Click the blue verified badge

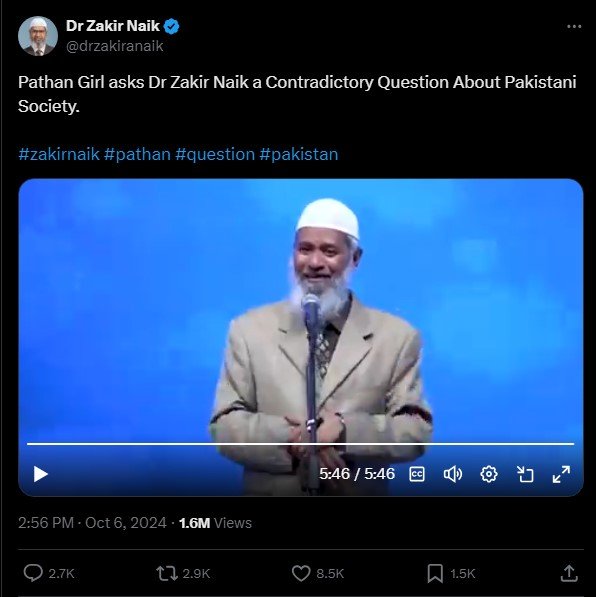[171, 26]
